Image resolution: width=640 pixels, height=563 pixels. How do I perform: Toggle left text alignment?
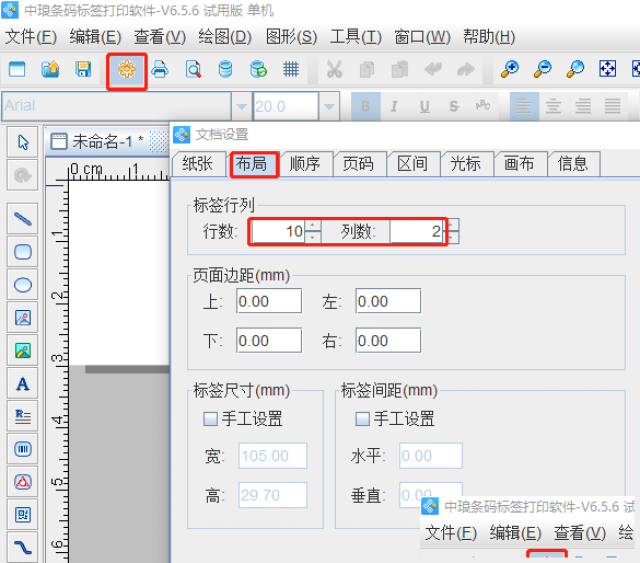[524, 107]
